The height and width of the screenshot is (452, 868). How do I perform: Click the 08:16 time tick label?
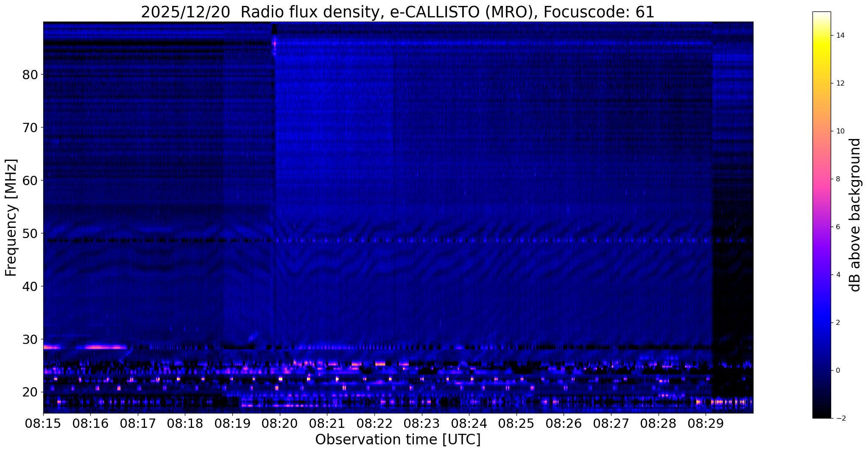point(90,424)
